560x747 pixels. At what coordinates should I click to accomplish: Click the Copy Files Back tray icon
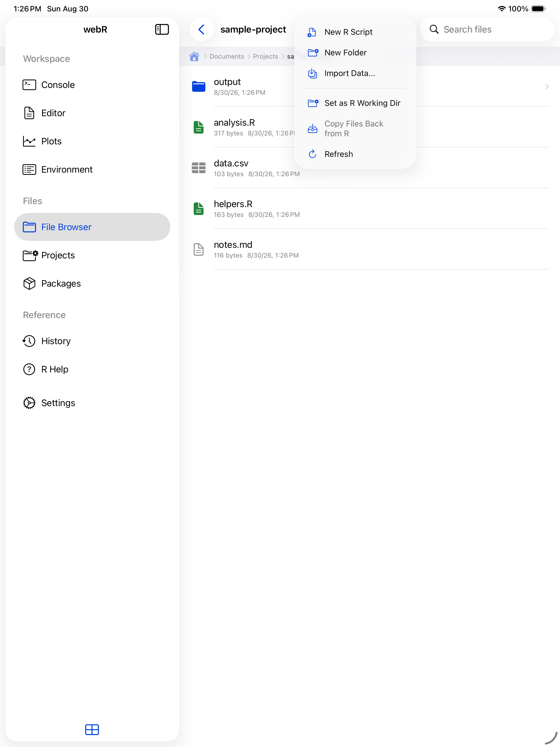[x=313, y=129]
